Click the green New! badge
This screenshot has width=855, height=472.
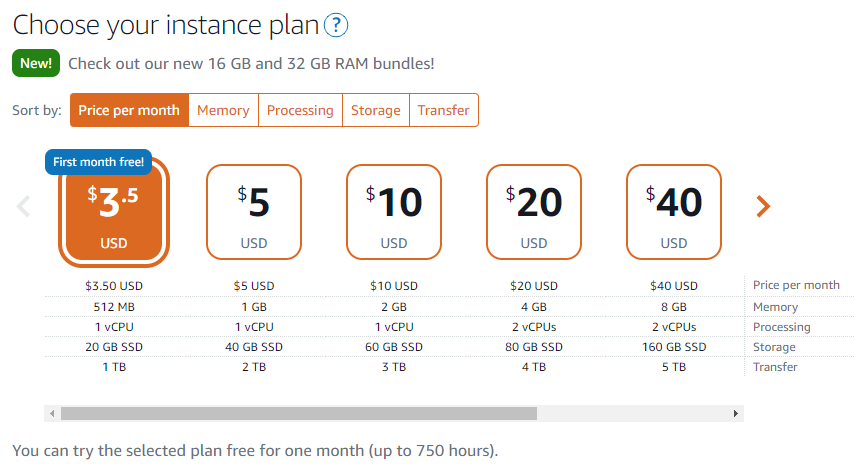click(x=36, y=63)
